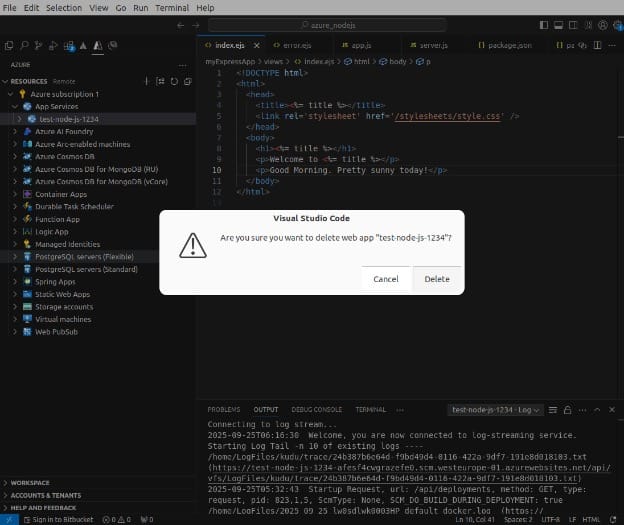Click Ln 10, Col 41 cursor position
624x525 pixels.
tap(475, 520)
